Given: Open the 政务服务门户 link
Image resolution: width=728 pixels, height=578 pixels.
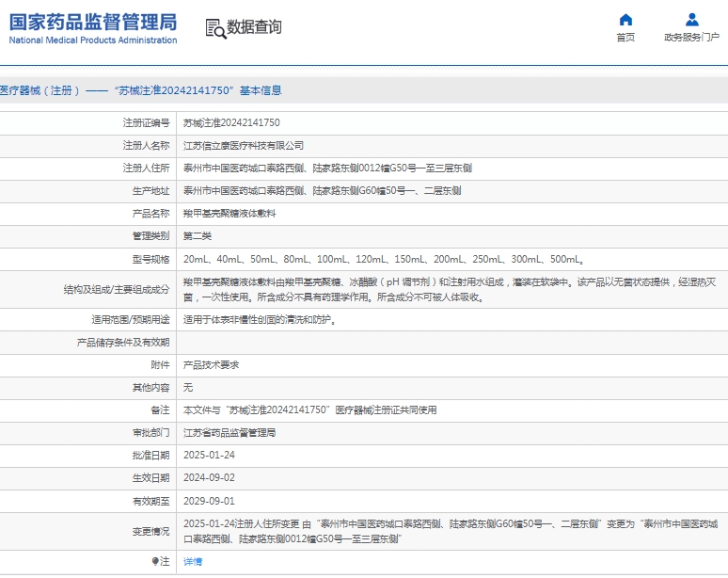Looking at the screenshot, I should tap(691, 37).
